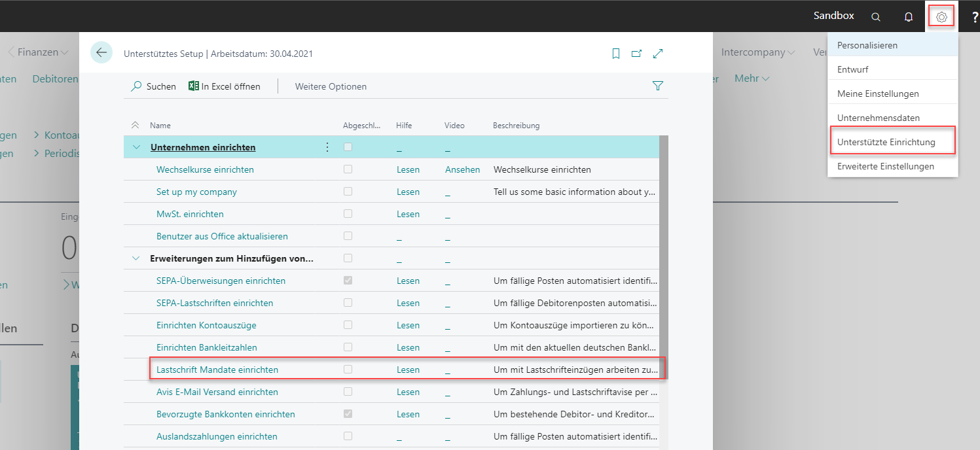980x450 pixels.
Task: Expand the dialog to full screen
Action: pyautogui.click(x=659, y=54)
